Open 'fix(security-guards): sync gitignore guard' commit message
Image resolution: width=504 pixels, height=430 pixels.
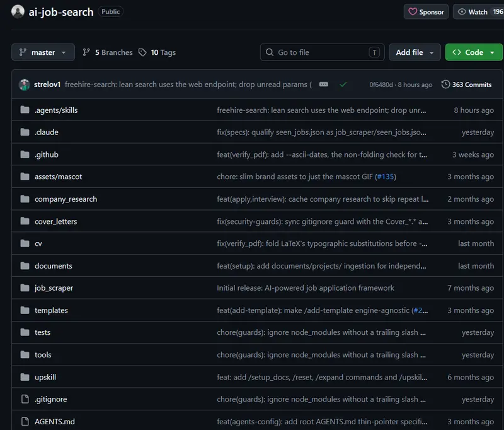pyautogui.click(x=323, y=221)
